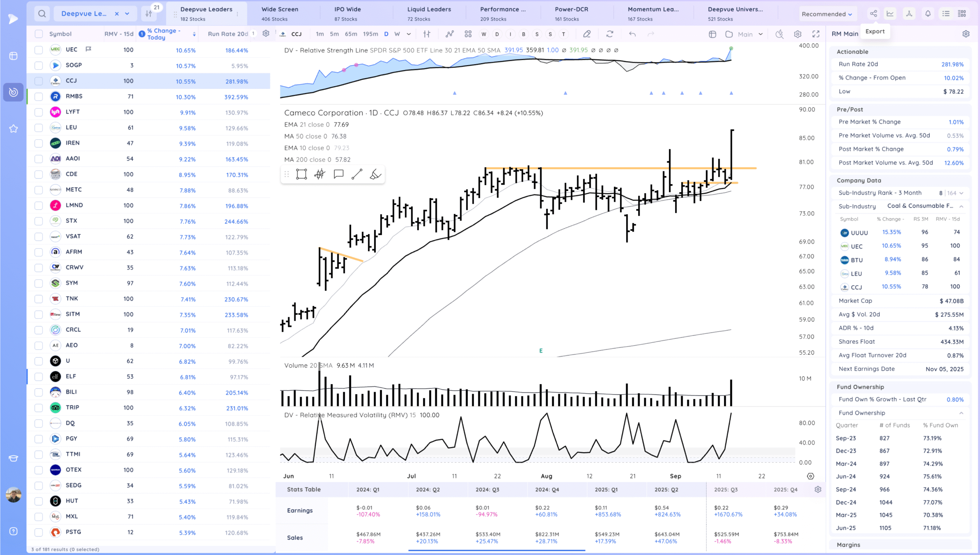Select the rectangle drawing tool
The image size is (980, 555).
click(301, 175)
